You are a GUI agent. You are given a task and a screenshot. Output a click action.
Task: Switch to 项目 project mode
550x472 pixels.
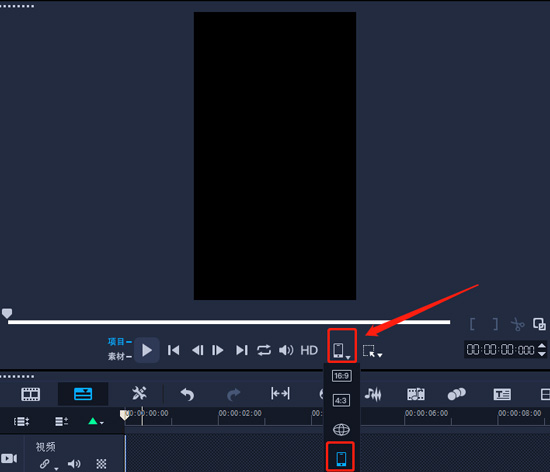tap(120, 342)
